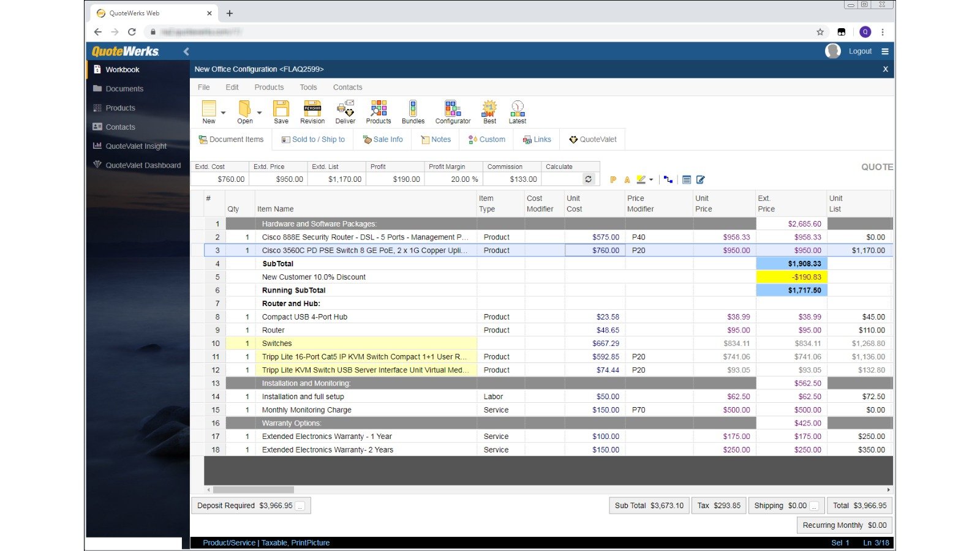Click the Deliver icon
This screenshot has width=980, height=551.
345,111
